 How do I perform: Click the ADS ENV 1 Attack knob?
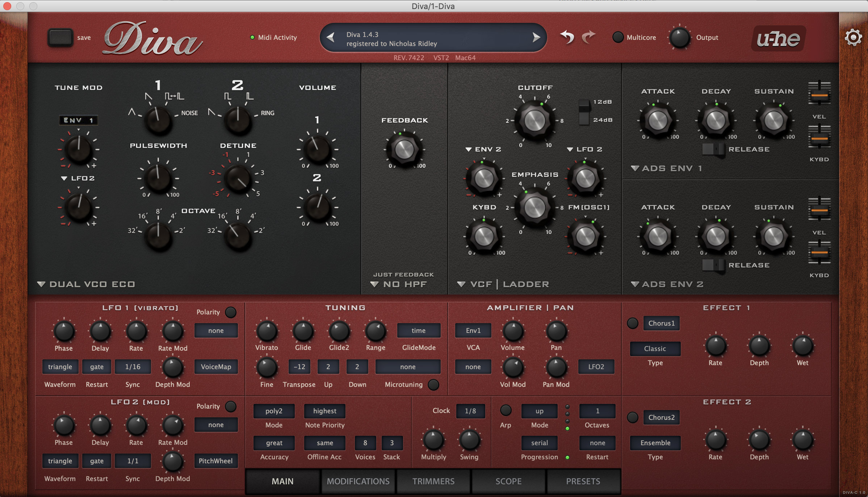click(658, 120)
